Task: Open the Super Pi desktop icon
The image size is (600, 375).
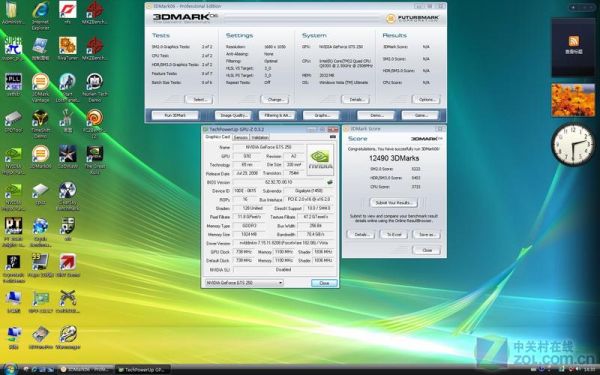Action: [13, 49]
